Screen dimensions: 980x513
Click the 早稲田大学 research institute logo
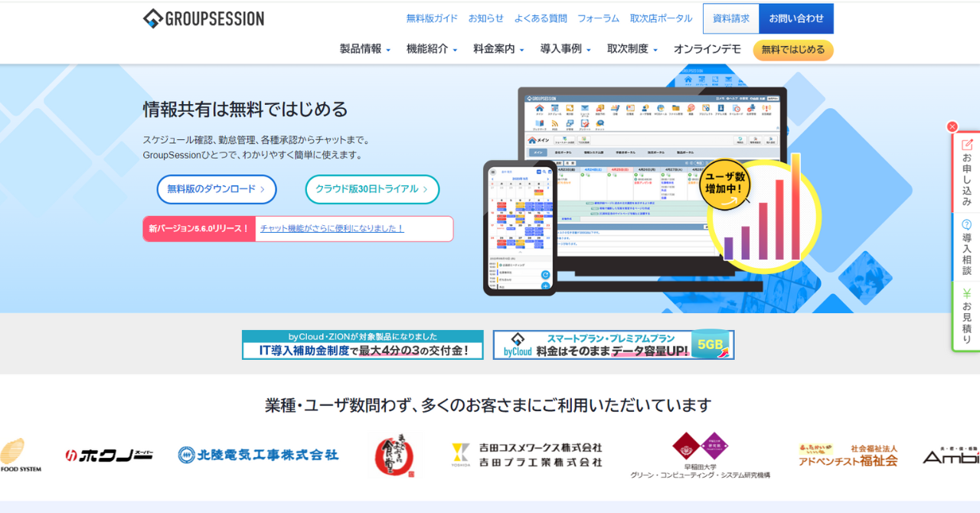(700, 455)
